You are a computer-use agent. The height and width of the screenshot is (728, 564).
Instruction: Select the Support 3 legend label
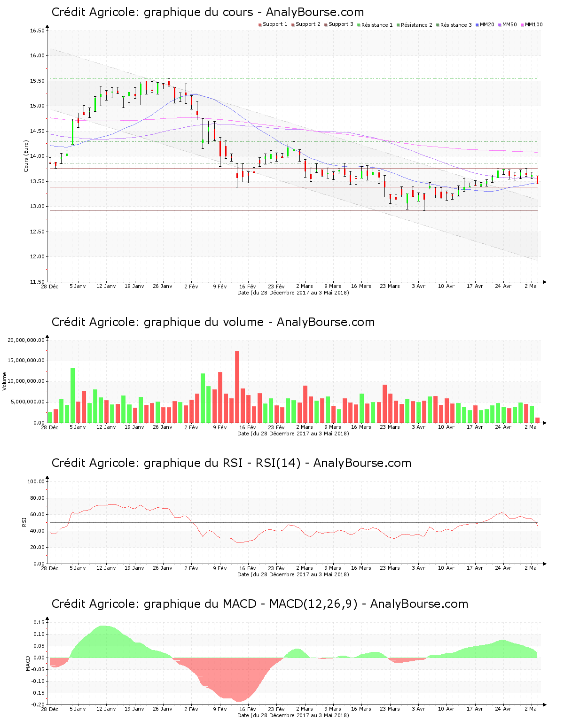point(341,24)
